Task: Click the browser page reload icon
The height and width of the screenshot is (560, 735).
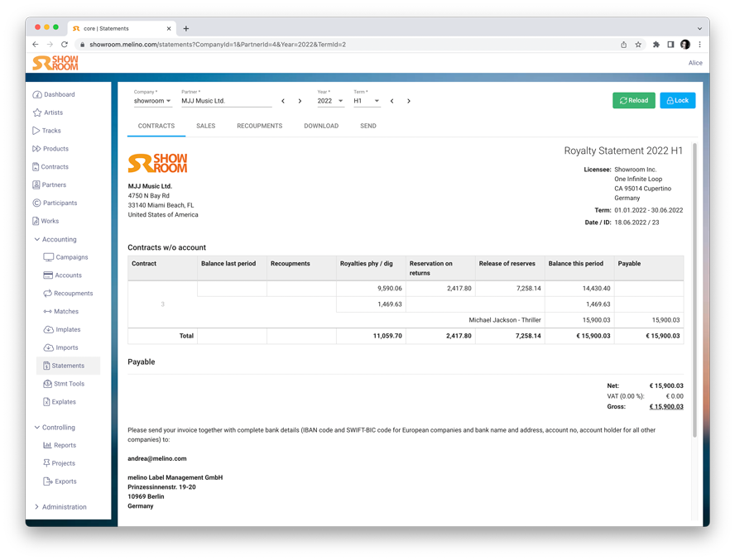Action: point(65,45)
